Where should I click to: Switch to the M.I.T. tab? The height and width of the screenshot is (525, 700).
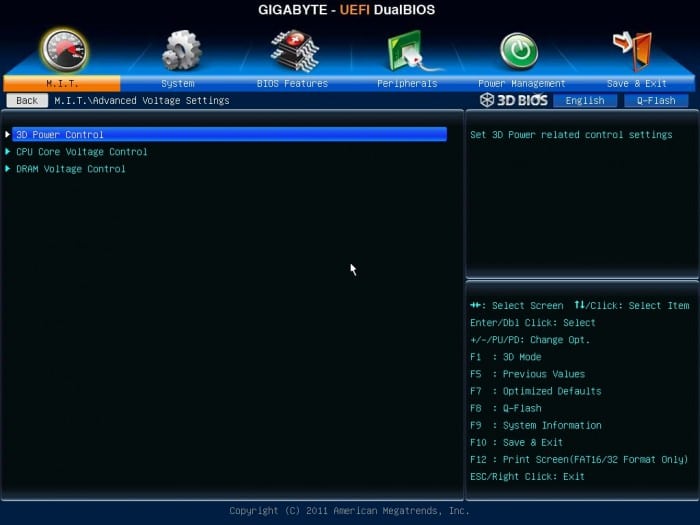[62, 83]
